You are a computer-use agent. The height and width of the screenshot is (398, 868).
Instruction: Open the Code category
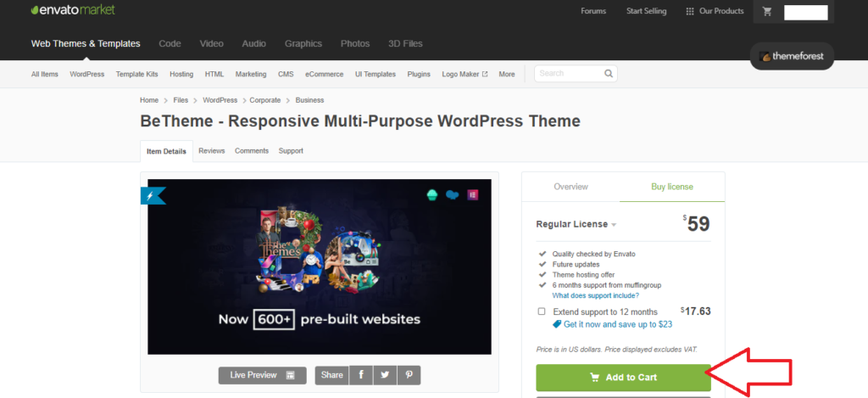point(170,44)
